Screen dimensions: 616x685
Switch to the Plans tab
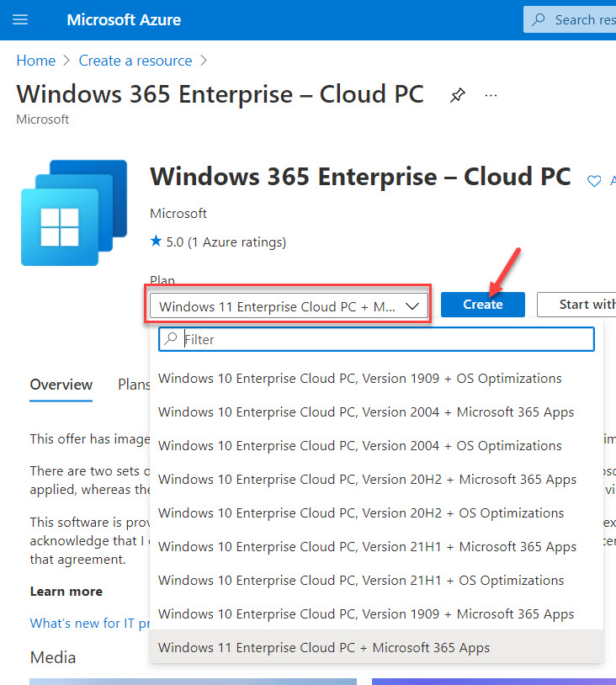(134, 385)
